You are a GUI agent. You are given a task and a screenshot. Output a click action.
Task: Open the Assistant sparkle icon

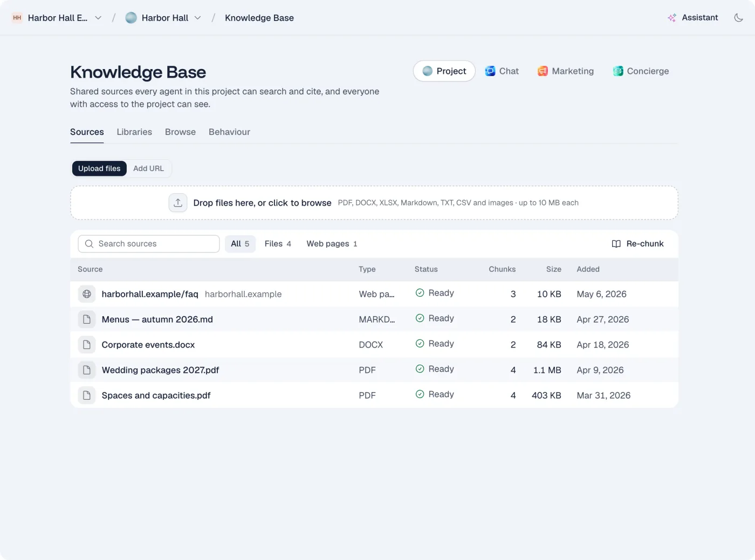(x=672, y=18)
